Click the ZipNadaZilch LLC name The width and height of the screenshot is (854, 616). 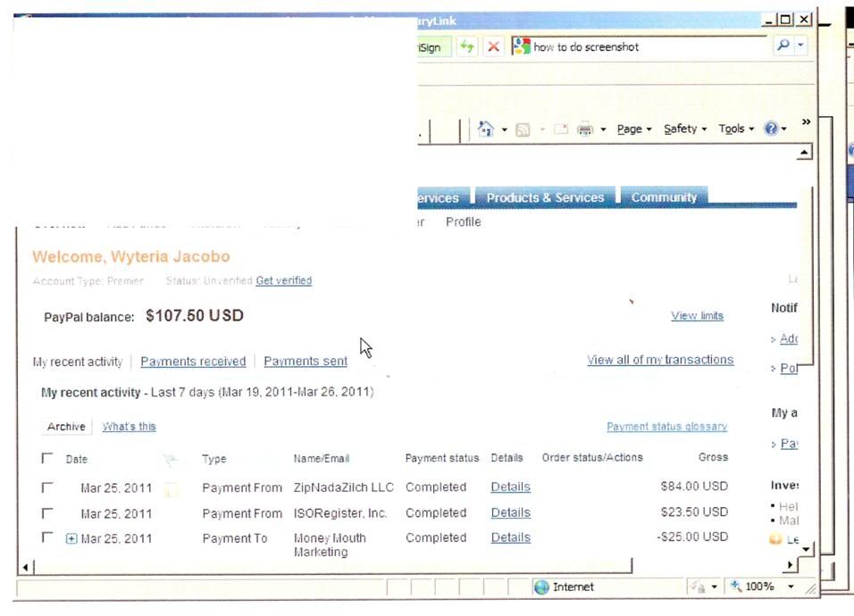click(343, 487)
